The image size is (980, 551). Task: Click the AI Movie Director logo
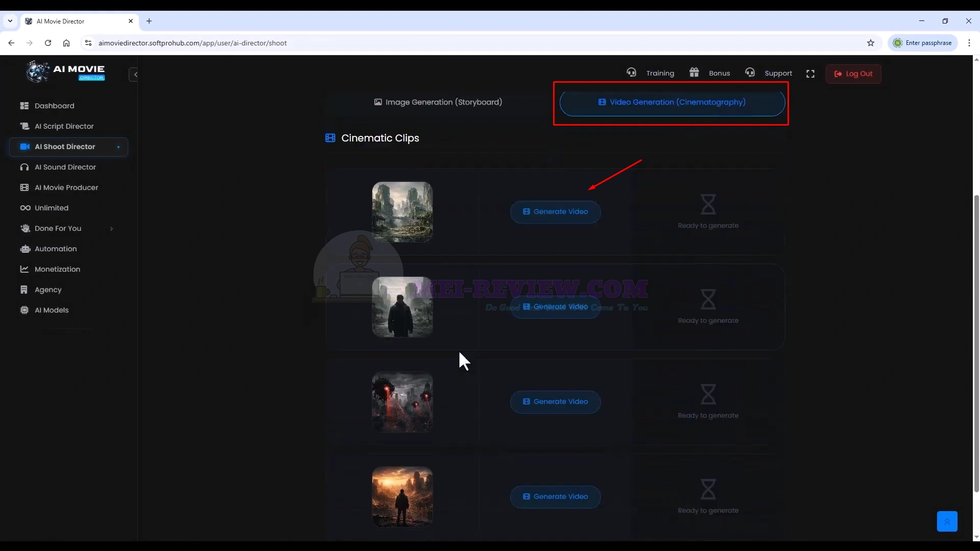(x=65, y=72)
